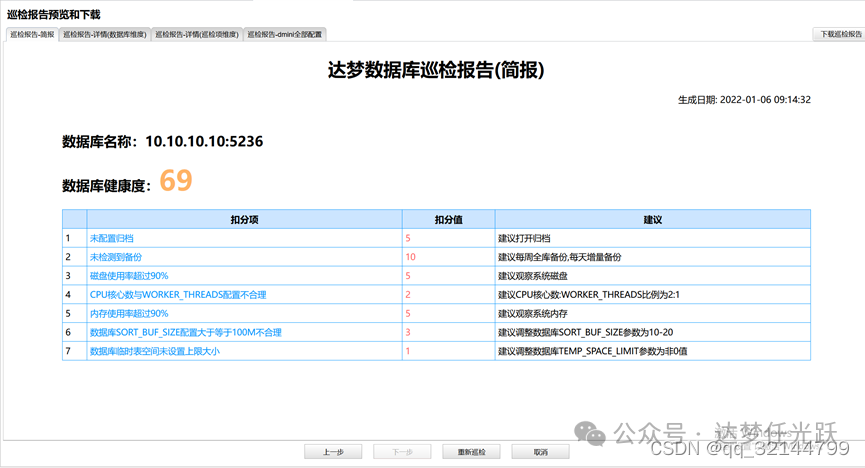This screenshot has width=865, height=468.
Task: Select the 建议调整数据库TEMP_SPACE_LIMIT参数为非0值 cell
Action: click(653, 351)
